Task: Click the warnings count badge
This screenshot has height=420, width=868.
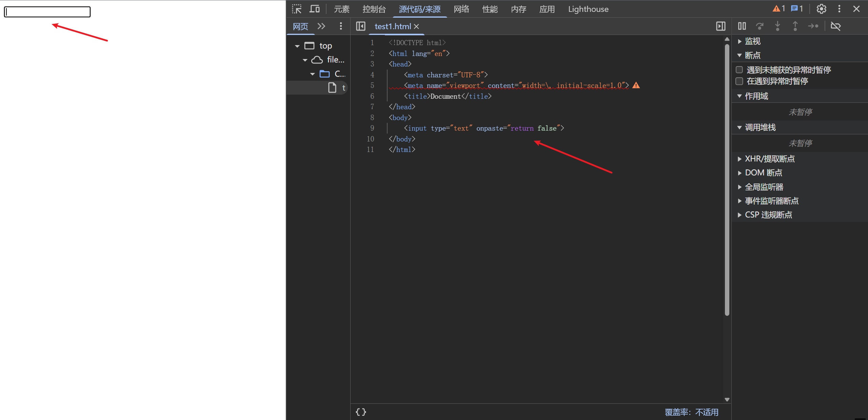Action: point(779,9)
